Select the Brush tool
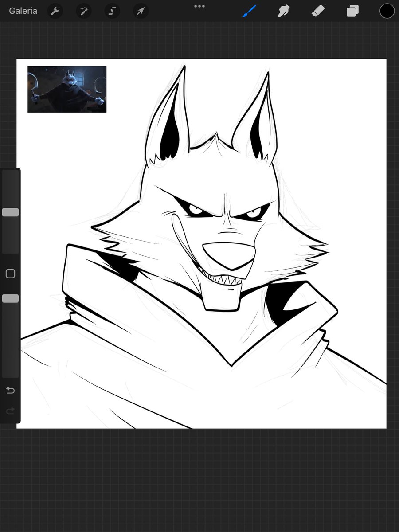Image resolution: width=399 pixels, height=532 pixels. coord(250,11)
